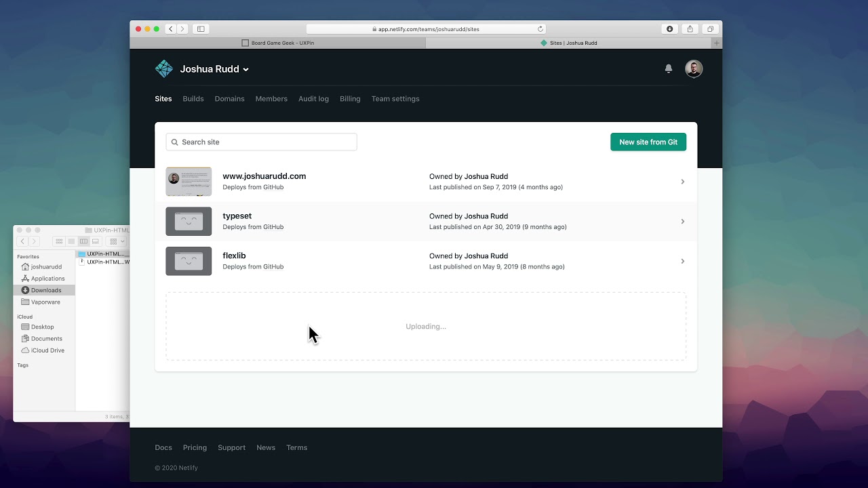The height and width of the screenshot is (488, 868).
Task: Open the News footer link
Action: tap(266, 448)
